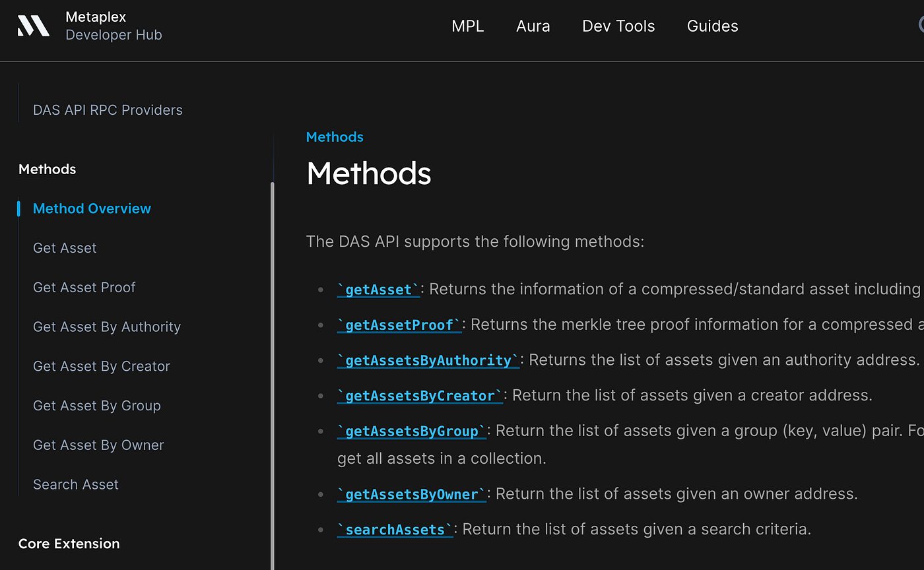The image size is (924, 570).
Task: Click "The DAS API supports the following methods:" text
Action: click(475, 241)
